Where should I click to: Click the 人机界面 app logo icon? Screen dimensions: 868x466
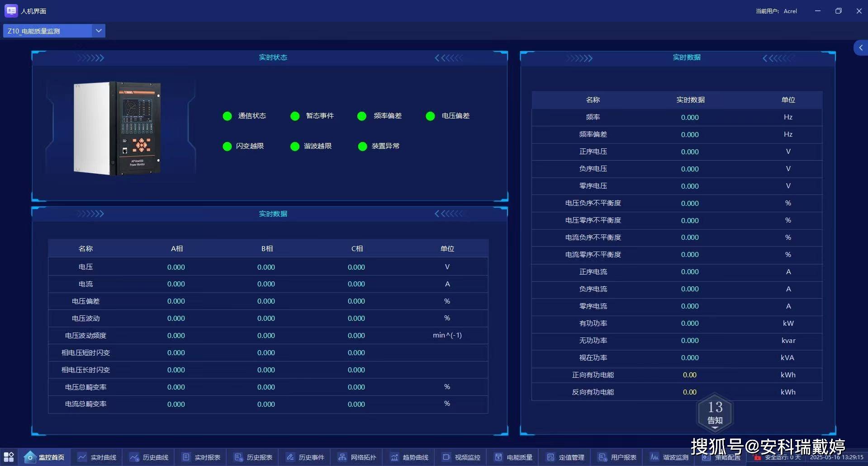coord(11,10)
